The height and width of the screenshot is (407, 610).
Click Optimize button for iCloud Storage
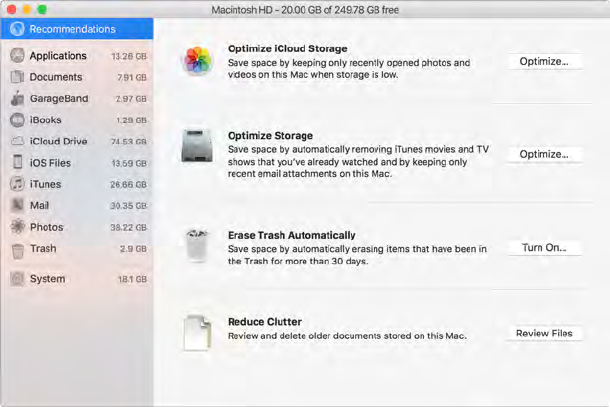pyautogui.click(x=544, y=61)
